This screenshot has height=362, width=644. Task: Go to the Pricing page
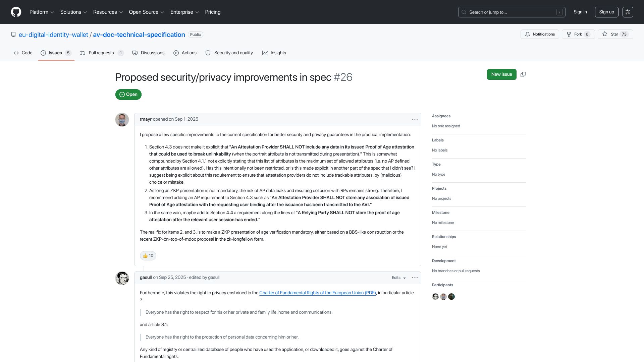click(x=213, y=12)
